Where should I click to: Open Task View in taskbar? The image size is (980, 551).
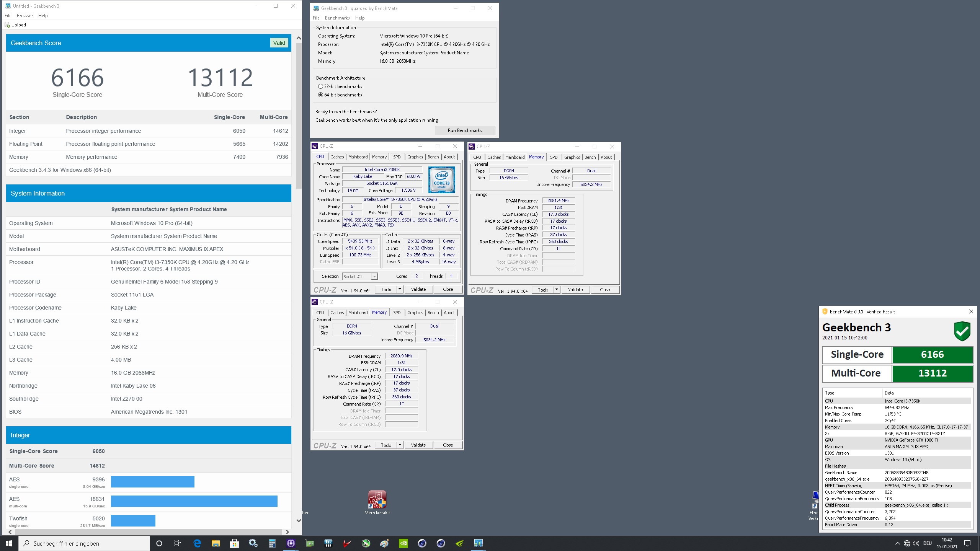point(178,543)
